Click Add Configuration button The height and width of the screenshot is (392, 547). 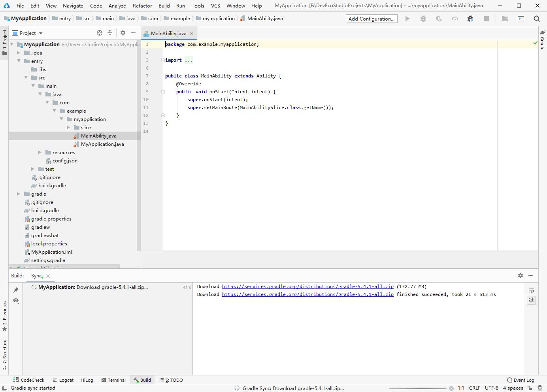pos(371,19)
